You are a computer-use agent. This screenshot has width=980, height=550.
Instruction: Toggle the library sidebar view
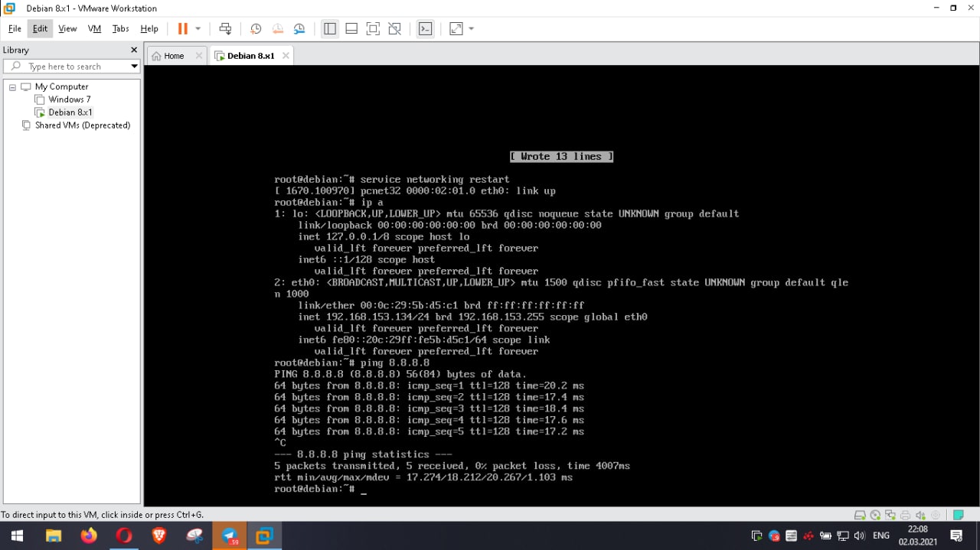pyautogui.click(x=330, y=28)
